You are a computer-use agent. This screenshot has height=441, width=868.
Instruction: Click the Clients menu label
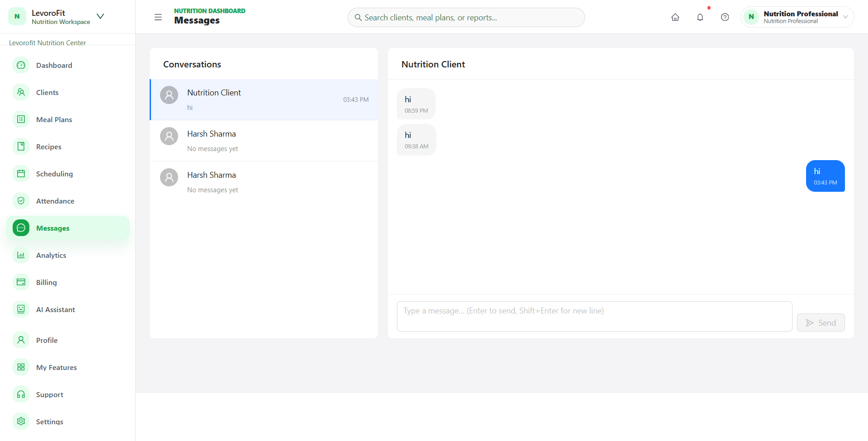[47, 92]
